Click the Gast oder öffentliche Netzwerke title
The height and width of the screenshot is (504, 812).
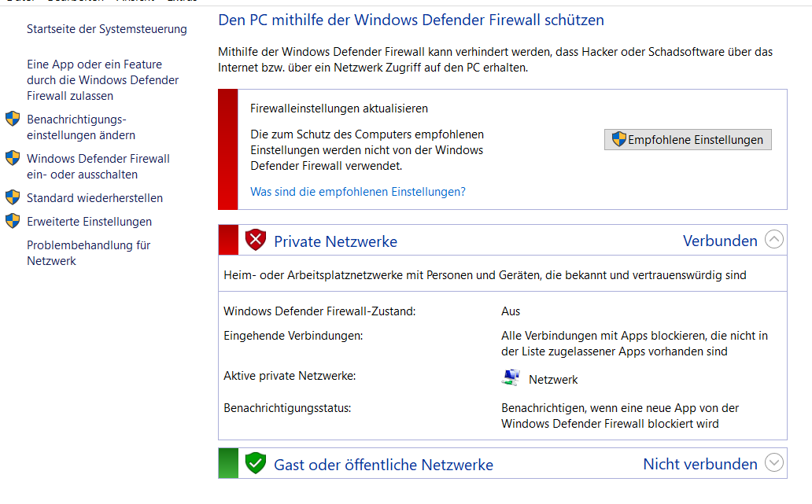pyautogui.click(x=383, y=465)
